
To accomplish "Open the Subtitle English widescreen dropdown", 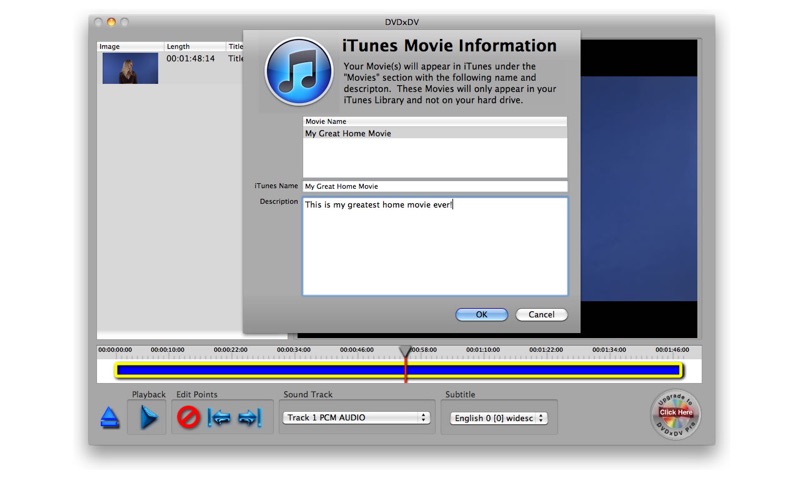I will (498, 418).
